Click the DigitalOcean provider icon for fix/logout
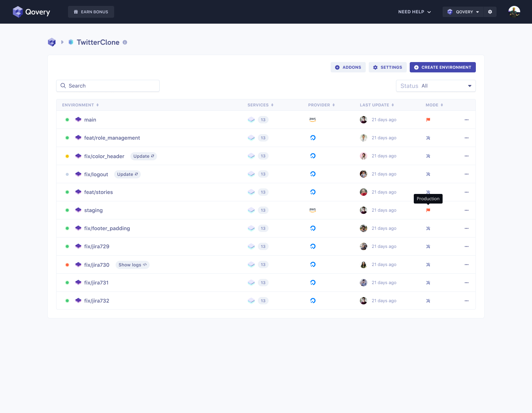Image resolution: width=532 pixels, height=413 pixels. (x=313, y=174)
